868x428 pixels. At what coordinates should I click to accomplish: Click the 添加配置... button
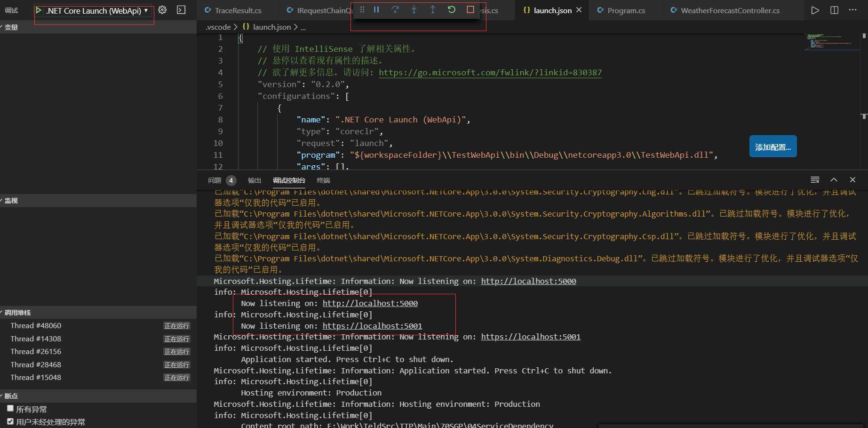tap(773, 147)
